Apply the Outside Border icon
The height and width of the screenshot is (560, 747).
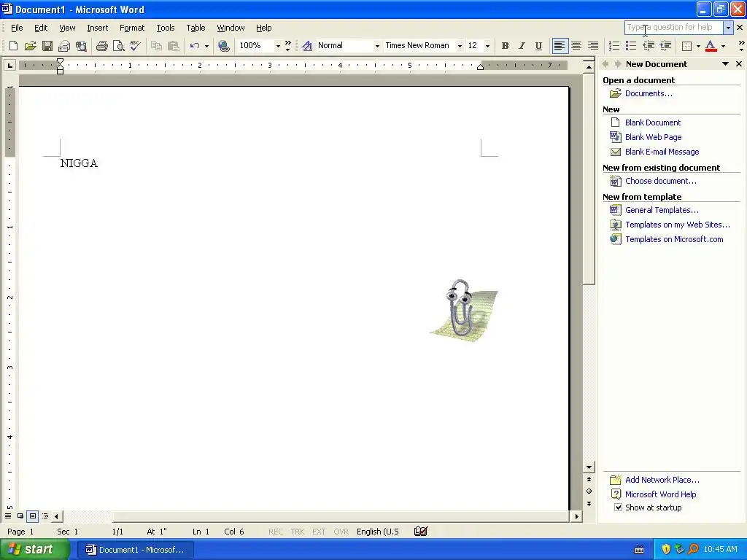(686, 46)
